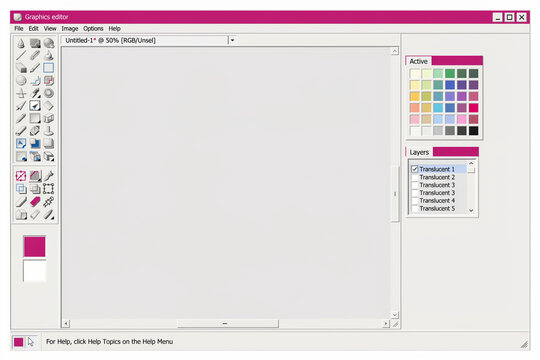Screen dimensions: 540x360
Task: Click the canvas horizontal scroll-left arrow
Action: (x=66, y=323)
